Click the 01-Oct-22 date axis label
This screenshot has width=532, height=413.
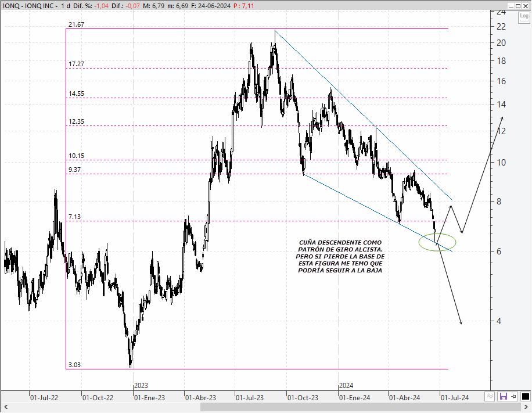(x=98, y=398)
